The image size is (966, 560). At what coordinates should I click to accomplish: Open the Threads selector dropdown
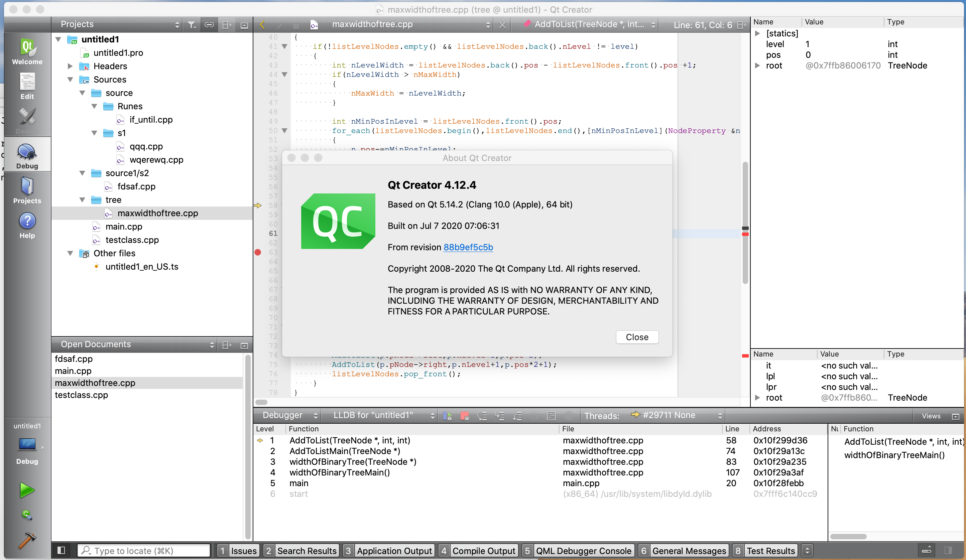[677, 416]
